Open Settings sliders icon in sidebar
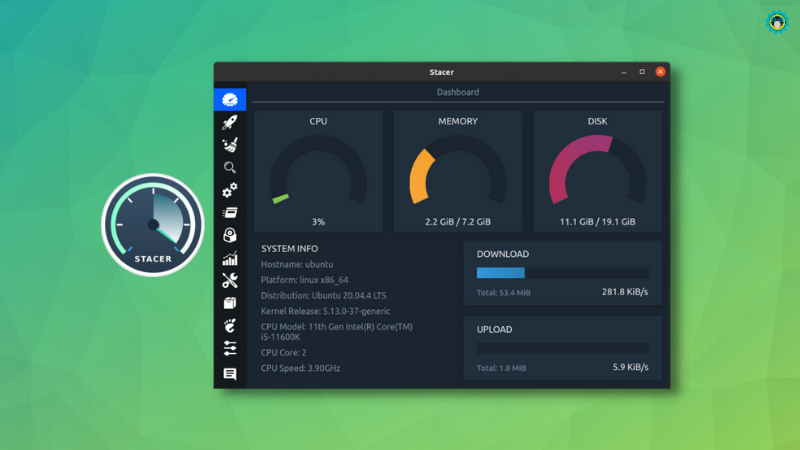 230,348
